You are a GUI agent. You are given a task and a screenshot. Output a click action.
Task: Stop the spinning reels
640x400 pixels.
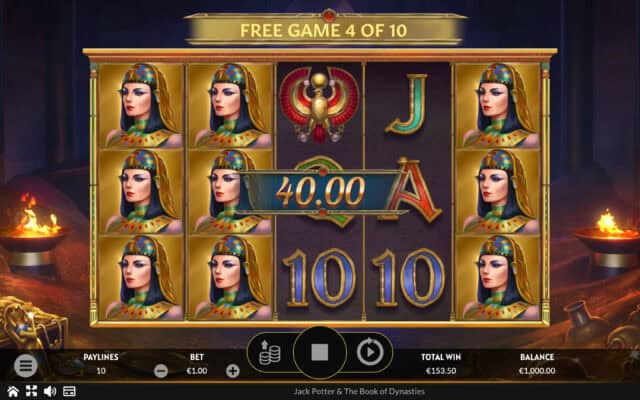click(x=320, y=352)
